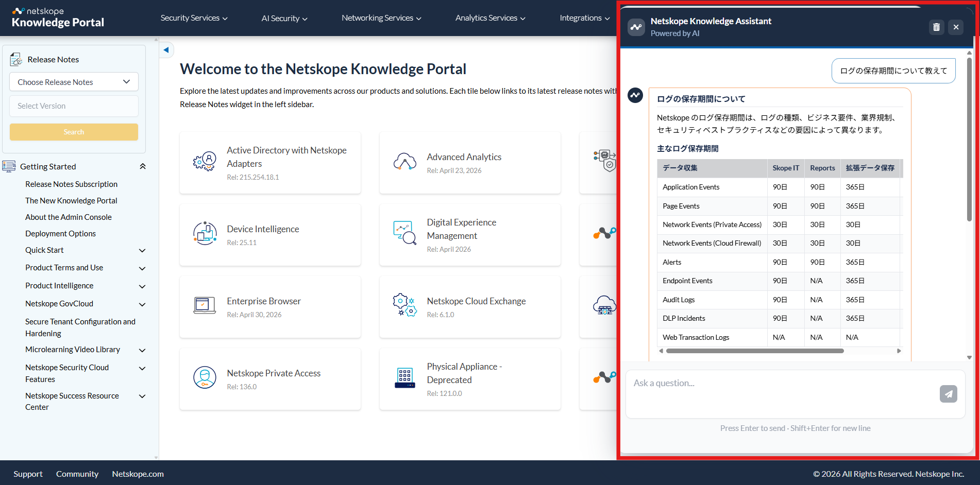Image resolution: width=980 pixels, height=485 pixels.
Task: Click the Advanced Analytics tile title
Action: click(x=464, y=157)
